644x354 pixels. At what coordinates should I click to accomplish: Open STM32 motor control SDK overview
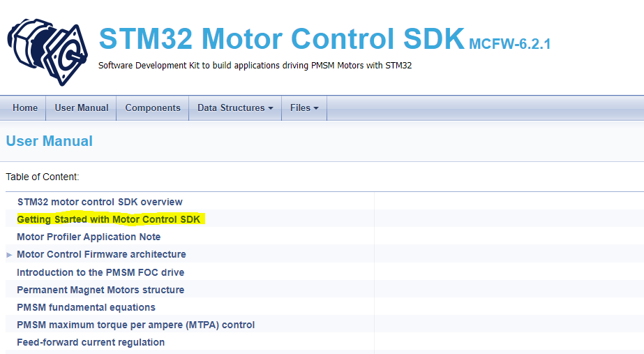100,202
